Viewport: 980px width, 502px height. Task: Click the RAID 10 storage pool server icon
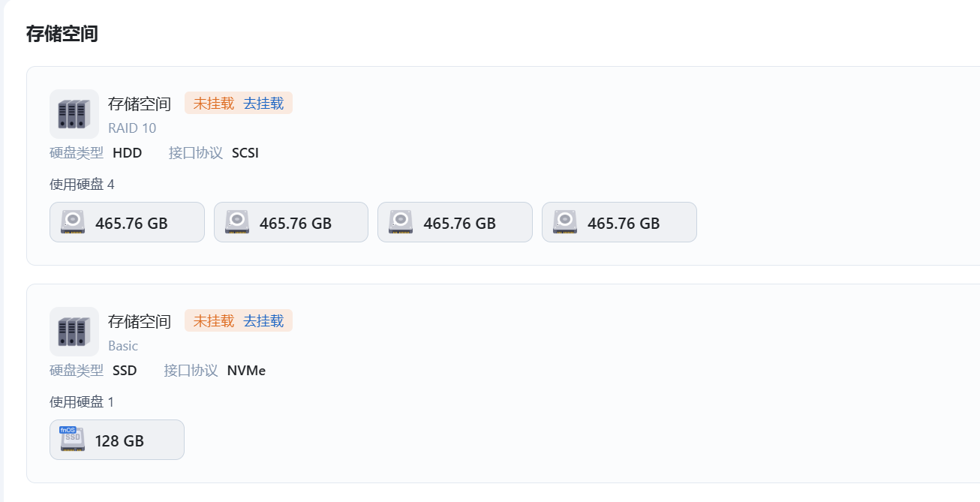pyautogui.click(x=74, y=114)
